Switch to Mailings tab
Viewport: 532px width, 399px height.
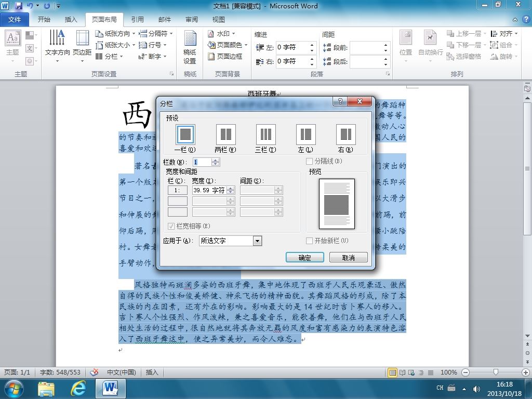(x=165, y=20)
